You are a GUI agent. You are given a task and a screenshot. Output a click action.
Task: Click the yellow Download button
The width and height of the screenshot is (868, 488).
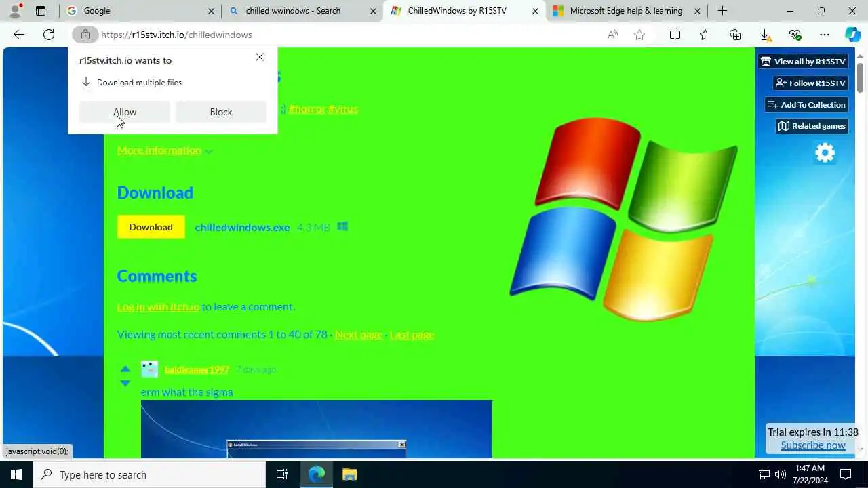coord(151,227)
